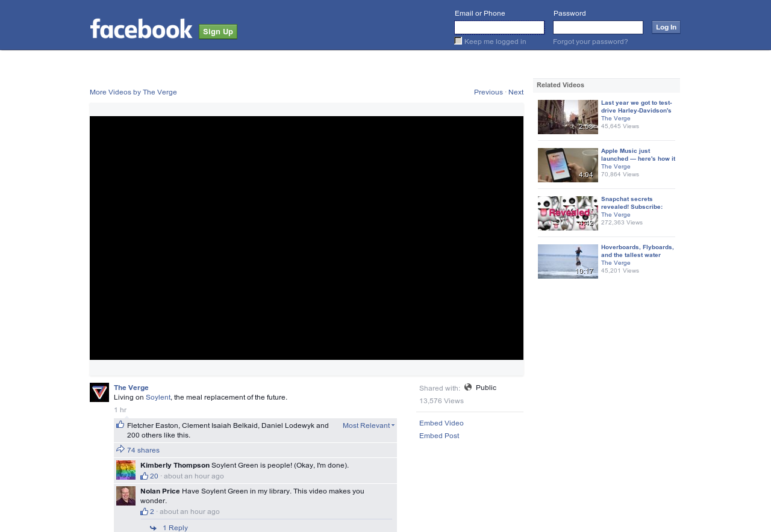
Task: Click the green Sign Up button
Action: pyautogui.click(x=218, y=31)
